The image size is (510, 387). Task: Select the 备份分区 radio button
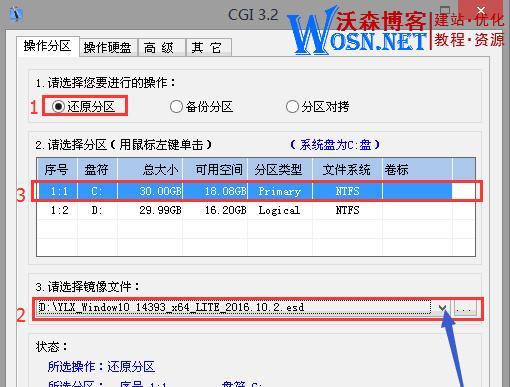(201, 107)
